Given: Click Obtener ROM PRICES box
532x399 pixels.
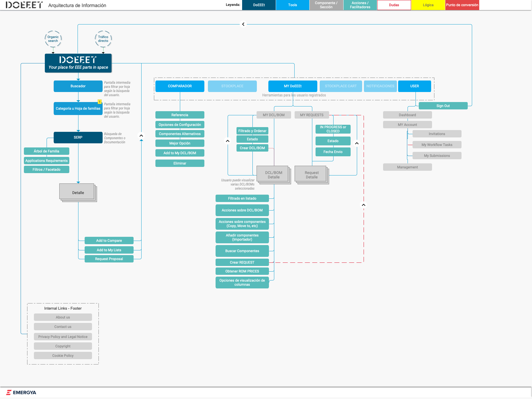Looking at the screenshot, I should (x=242, y=271).
